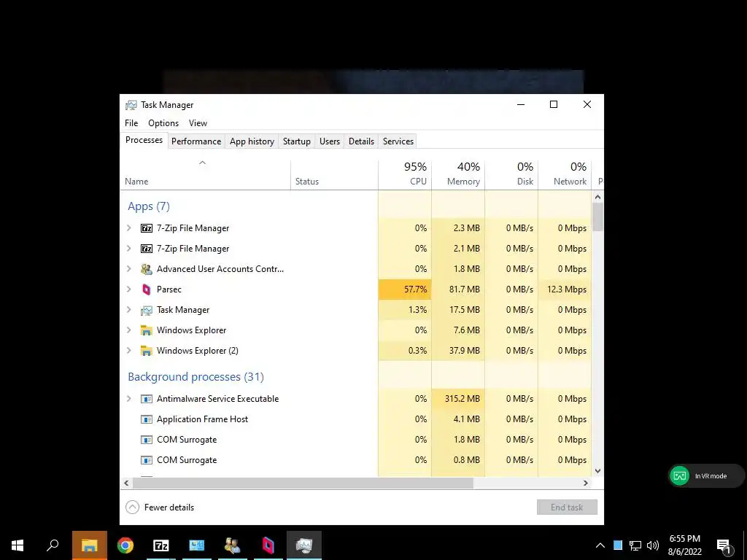The width and height of the screenshot is (747, 560).
Task: Switch to the user accounts taskbar icon
Action: tap(233, 545)
